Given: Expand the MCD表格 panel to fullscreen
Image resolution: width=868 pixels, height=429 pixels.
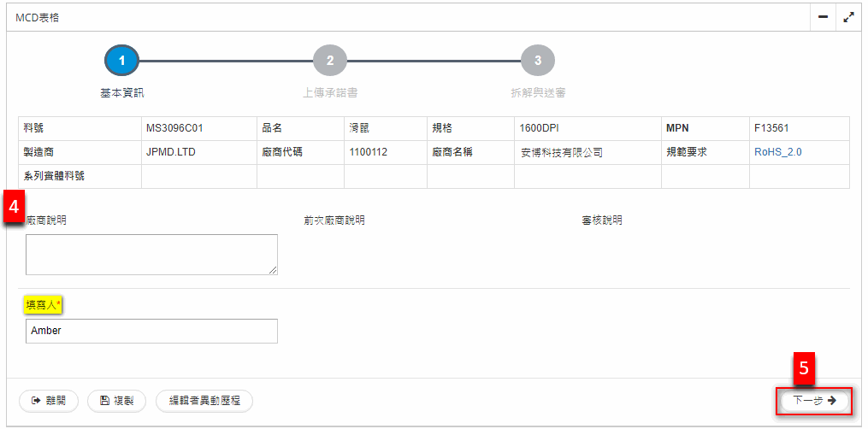Looking at the screenshot, I should [848, 17].
